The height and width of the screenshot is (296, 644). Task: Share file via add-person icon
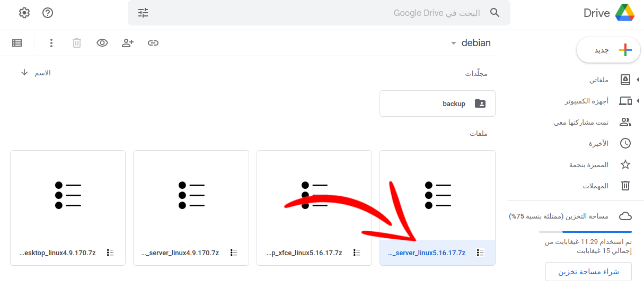(128, 43)
